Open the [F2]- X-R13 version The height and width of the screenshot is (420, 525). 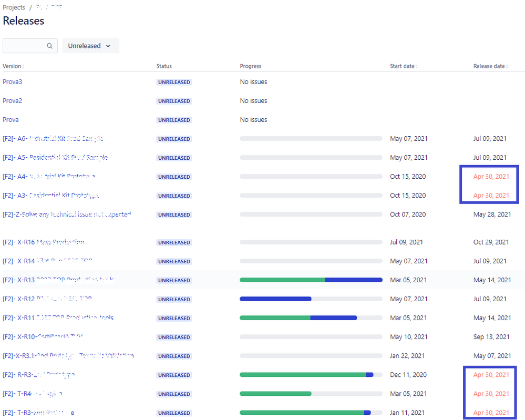[x=58, y=280]
